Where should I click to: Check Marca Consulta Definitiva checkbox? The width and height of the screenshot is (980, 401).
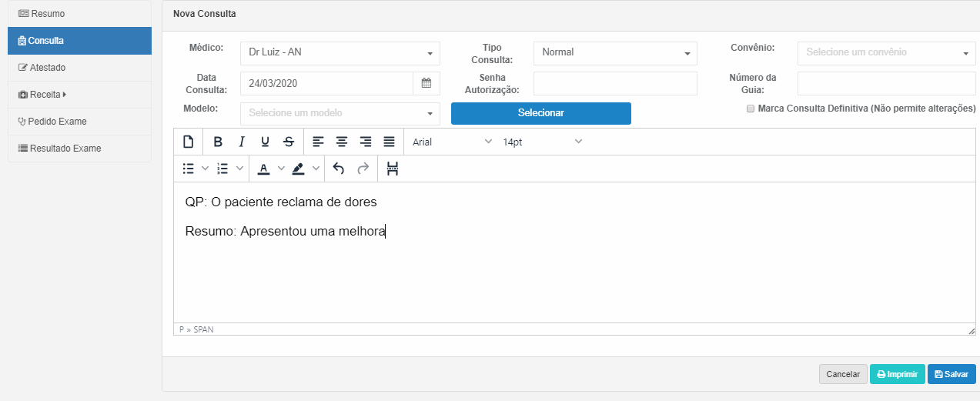coord(751,109)
